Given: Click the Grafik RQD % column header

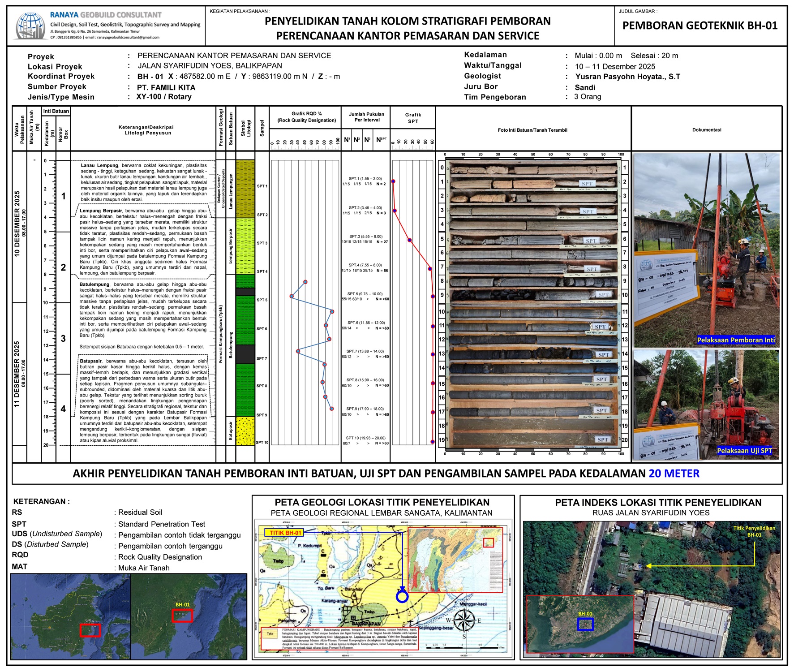Looking at the screenshot, I should coord(306,117).
